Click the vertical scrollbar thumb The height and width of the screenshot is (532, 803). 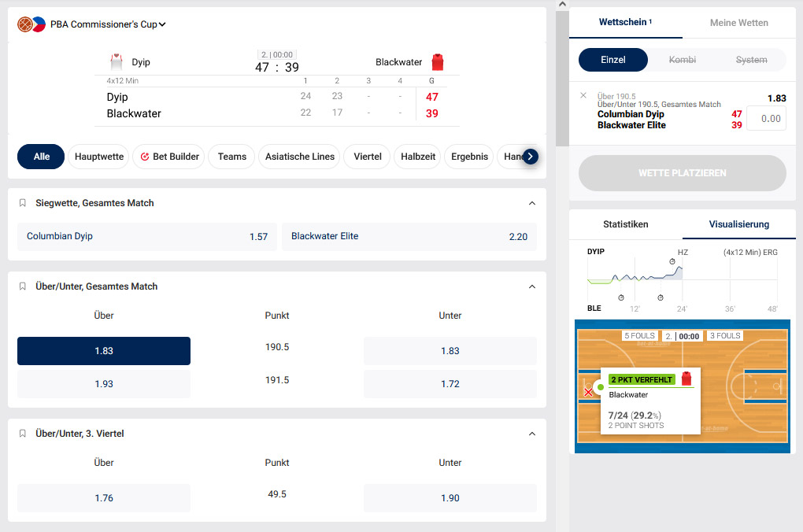coord(562,79)
